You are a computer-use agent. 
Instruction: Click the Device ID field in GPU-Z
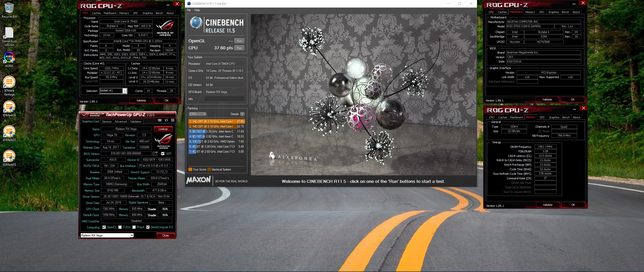point(156,160)
